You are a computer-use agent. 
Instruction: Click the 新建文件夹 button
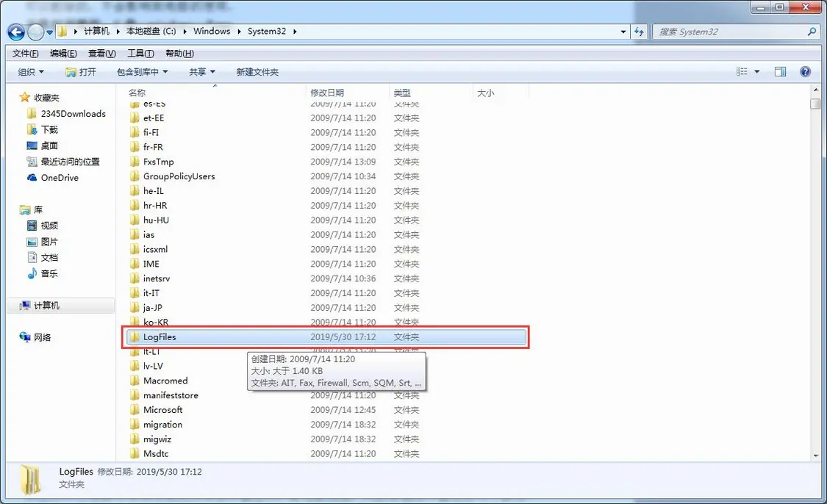(x=257, y=72)
